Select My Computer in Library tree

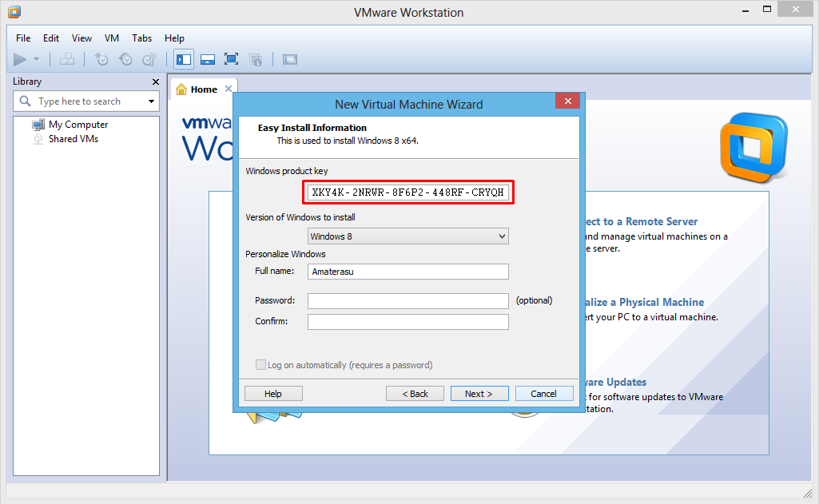coord(78,125)
